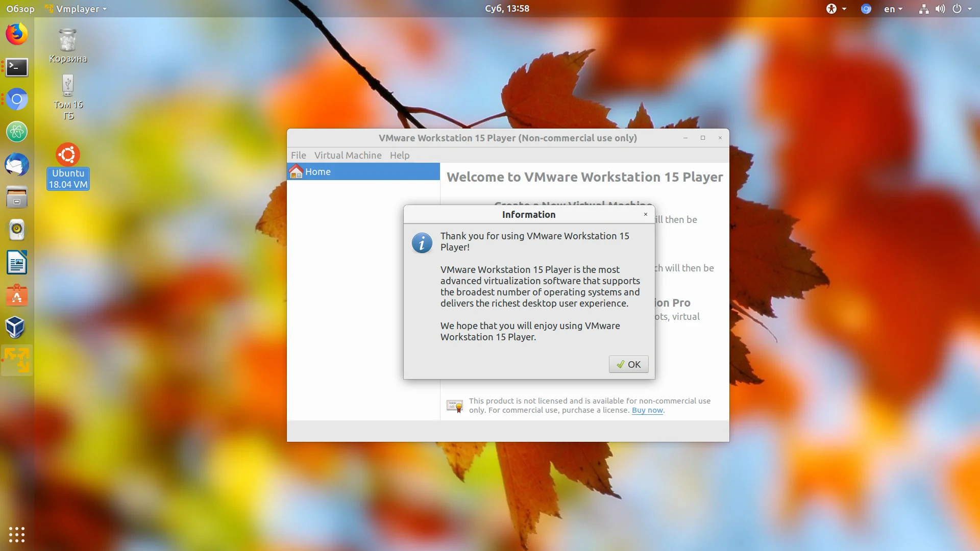980x551 pixels.
Task: Open the File menu
Action: pos(298,155)
